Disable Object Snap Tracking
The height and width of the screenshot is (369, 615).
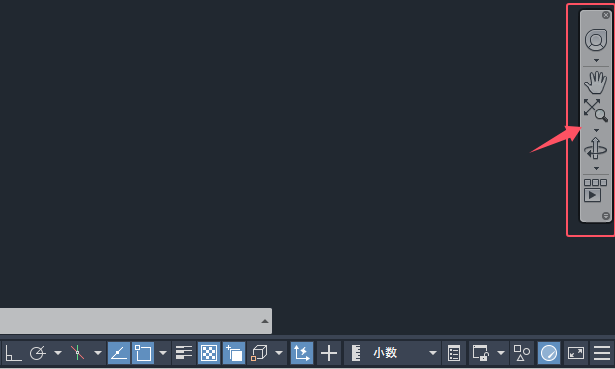(119, 353)
